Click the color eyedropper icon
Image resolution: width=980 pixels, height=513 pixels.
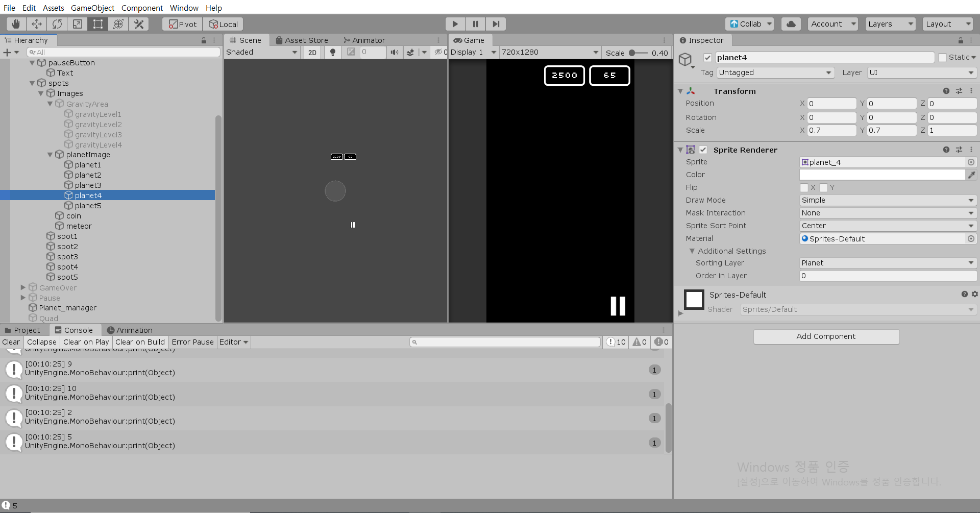click(x=972, y=175)
